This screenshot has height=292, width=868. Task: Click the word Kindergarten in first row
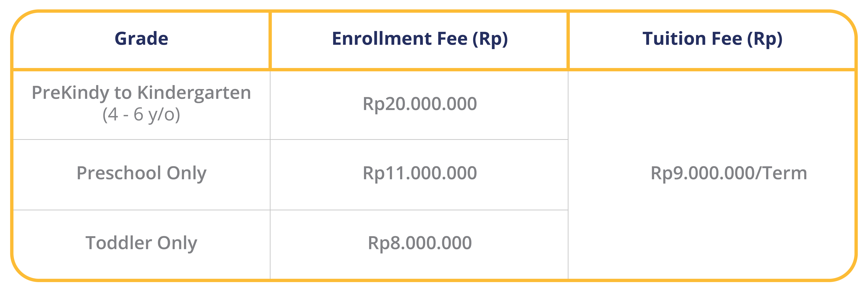click(194, 93)
